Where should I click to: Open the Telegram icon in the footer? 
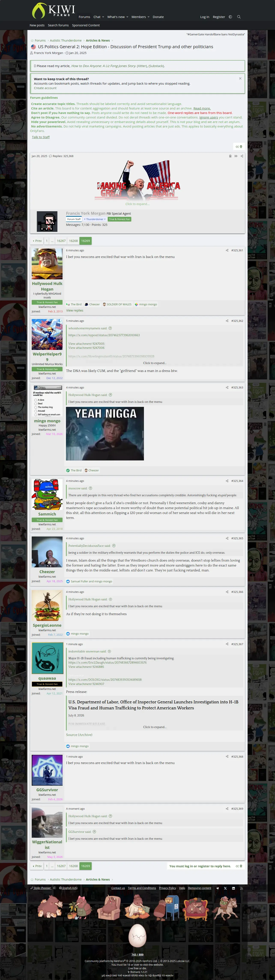(218, 888)
